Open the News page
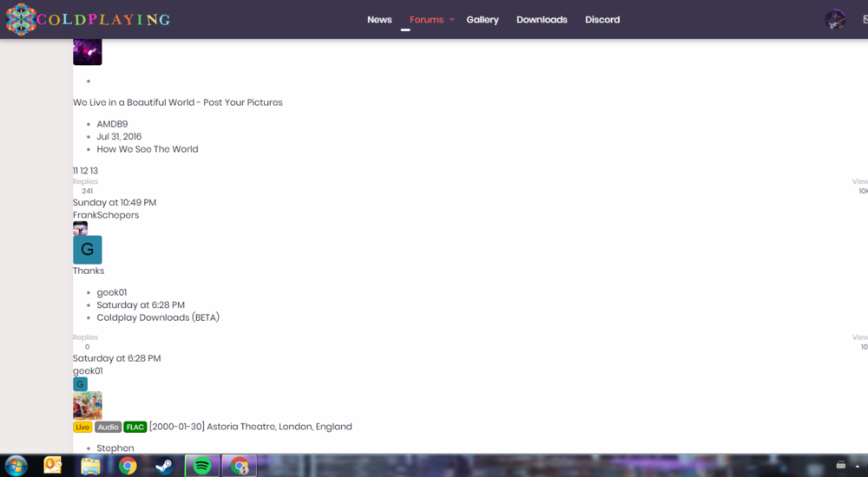The image size is (868, 477). [x=379, y=19]
